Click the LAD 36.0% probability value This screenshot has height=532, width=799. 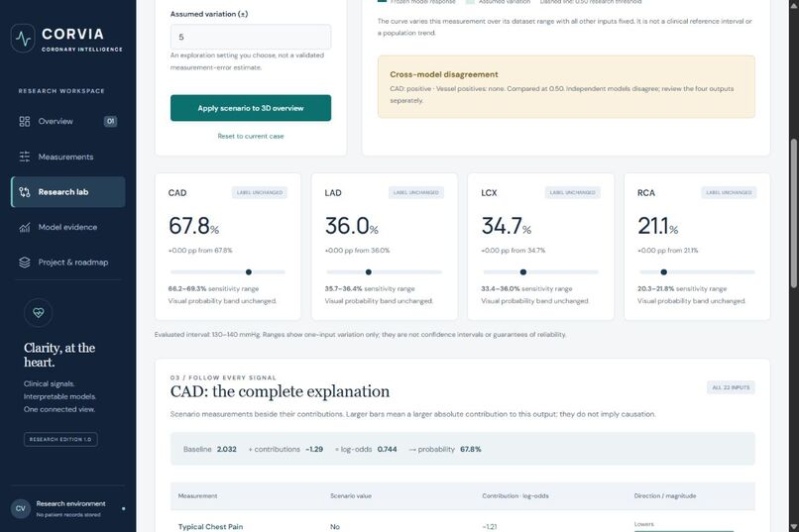click(x=352, y=226)
